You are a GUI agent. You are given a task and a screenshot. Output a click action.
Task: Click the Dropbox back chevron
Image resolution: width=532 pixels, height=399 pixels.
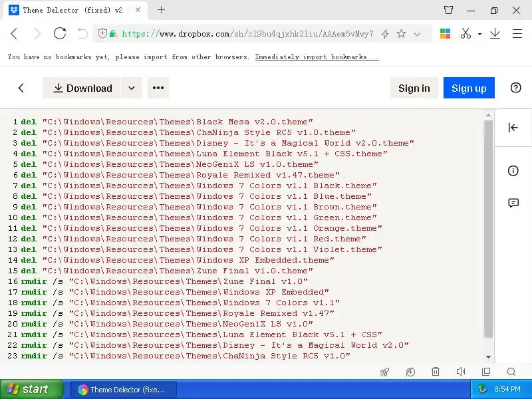21,88
